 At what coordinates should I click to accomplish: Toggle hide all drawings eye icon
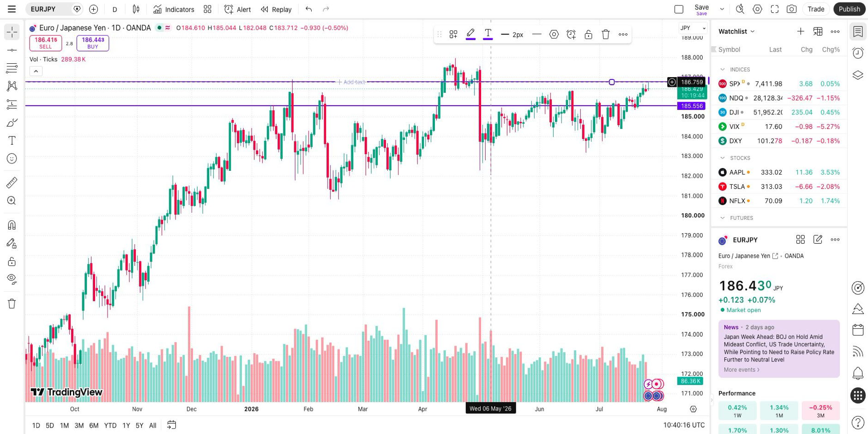pos(12,279)
